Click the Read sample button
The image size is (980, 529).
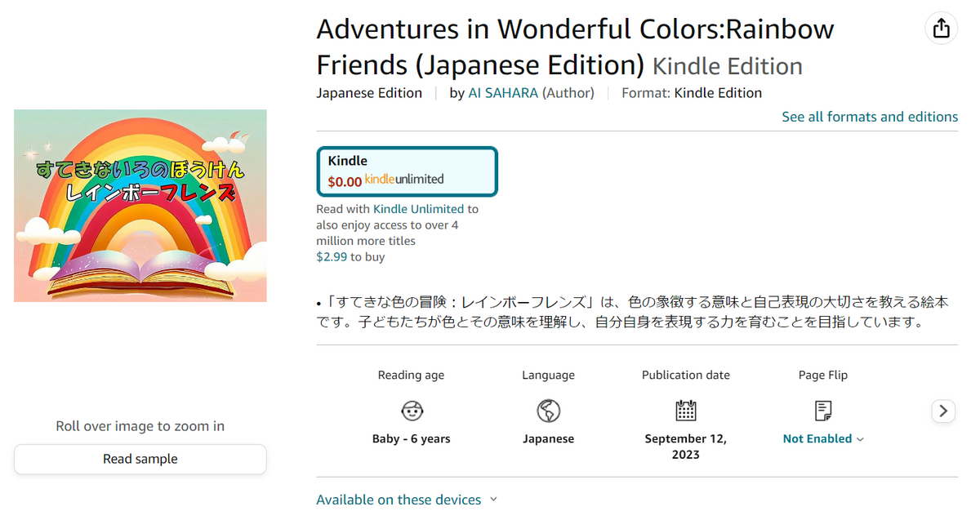pyautogui.click(x=140, y=459)
